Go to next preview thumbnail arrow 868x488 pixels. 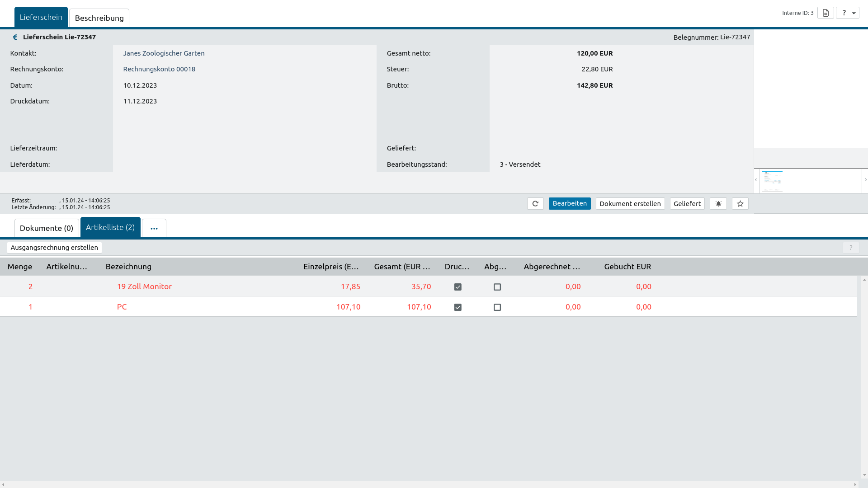[865, 180]
